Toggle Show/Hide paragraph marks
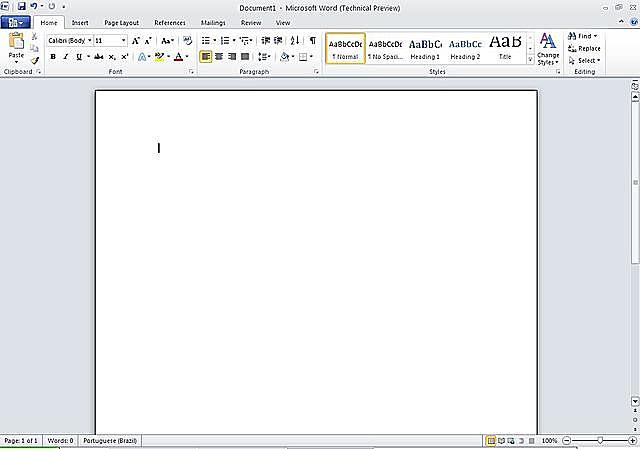The width and height of the screenshot is (640, 449). pyautogui.click(x=313, y=40)
